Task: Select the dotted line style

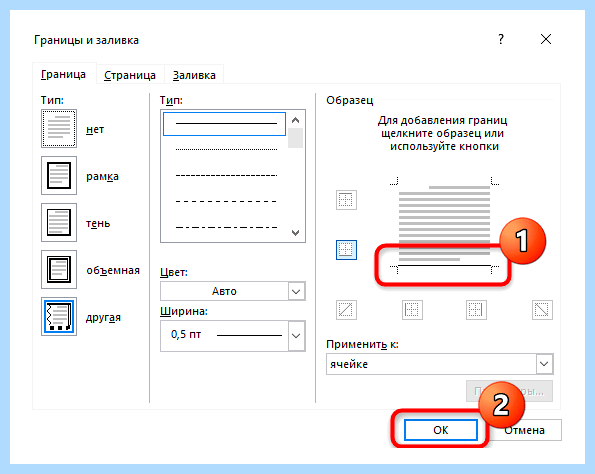Action: click(x=224, y=150)
